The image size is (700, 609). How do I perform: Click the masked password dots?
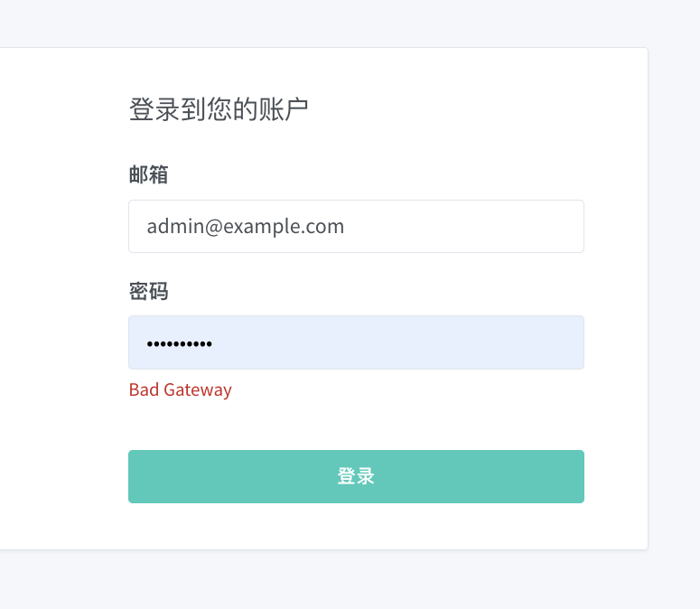179,343
